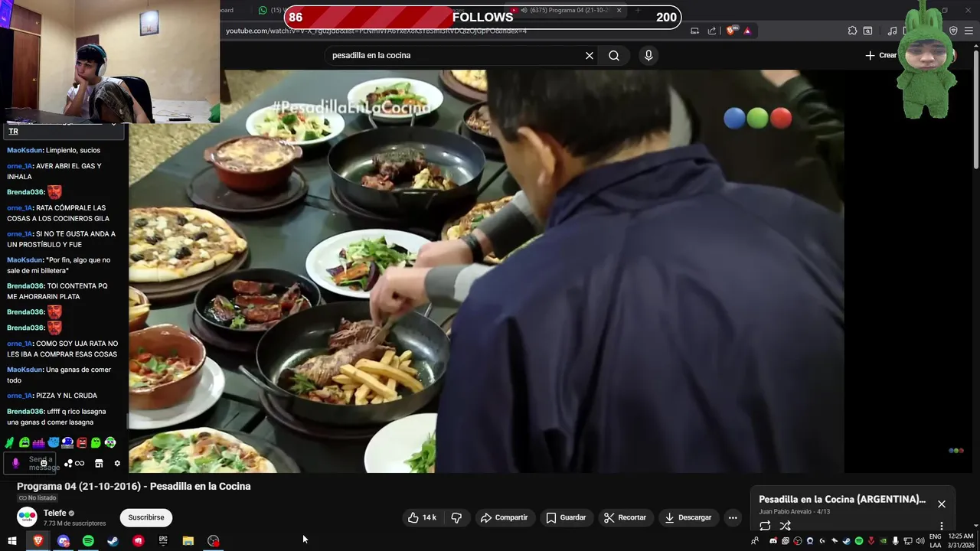980x551 pixels.
Task: Close the playlist panel
Action: tap(942, 504)
